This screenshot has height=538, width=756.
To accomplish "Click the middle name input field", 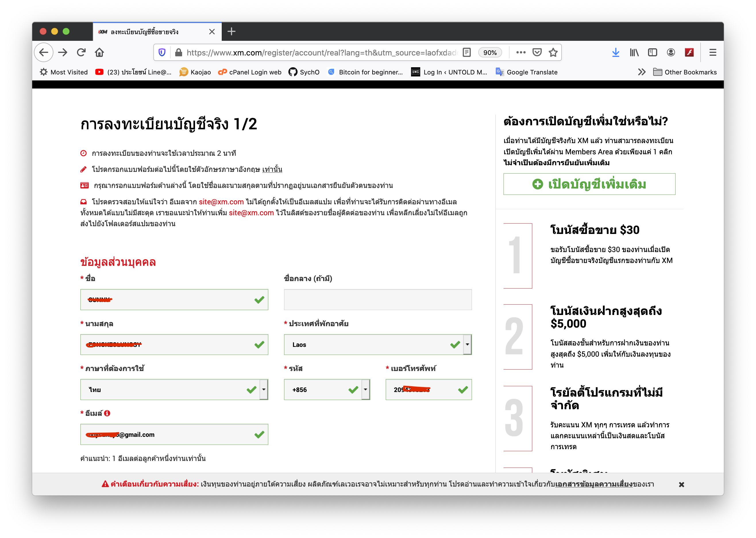I will pos(378,299).
